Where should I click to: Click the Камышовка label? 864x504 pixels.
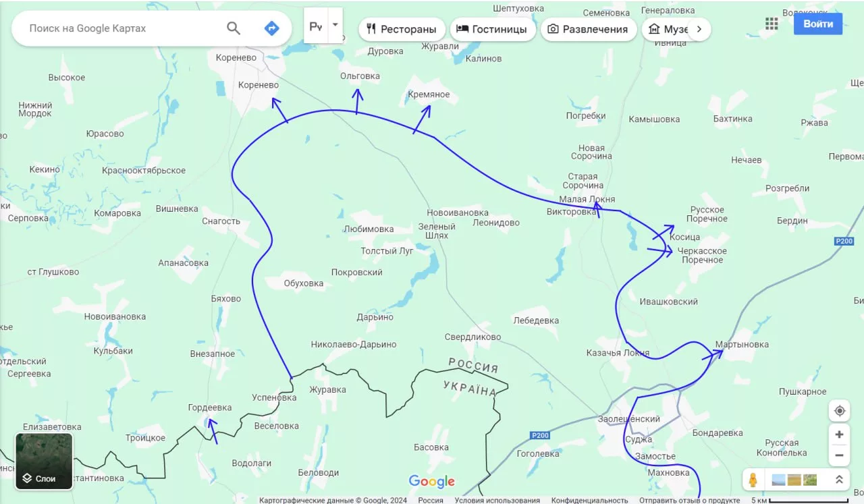tap(654, 119)
